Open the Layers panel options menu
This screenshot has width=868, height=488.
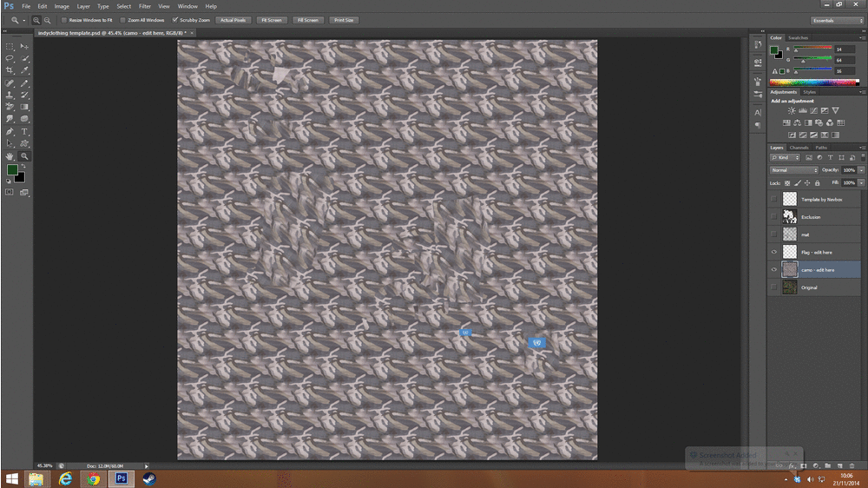pyautogui.click(x=861, y=148)
